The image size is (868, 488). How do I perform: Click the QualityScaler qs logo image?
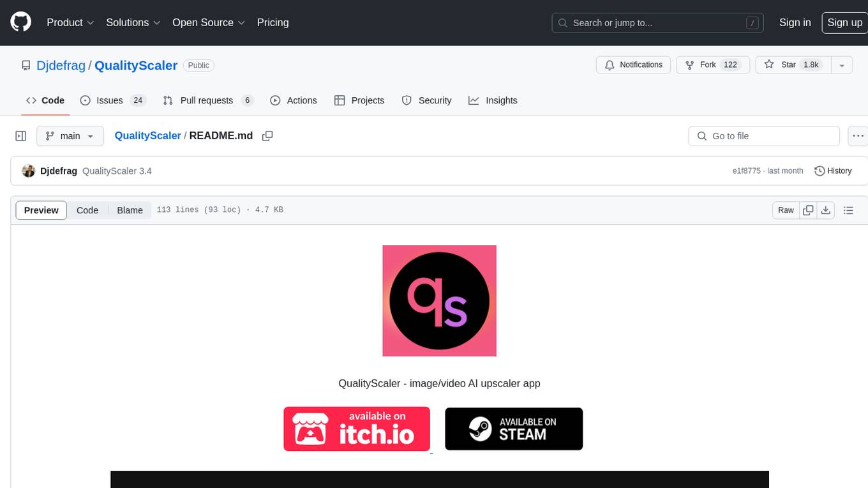[x=439, y=301]
